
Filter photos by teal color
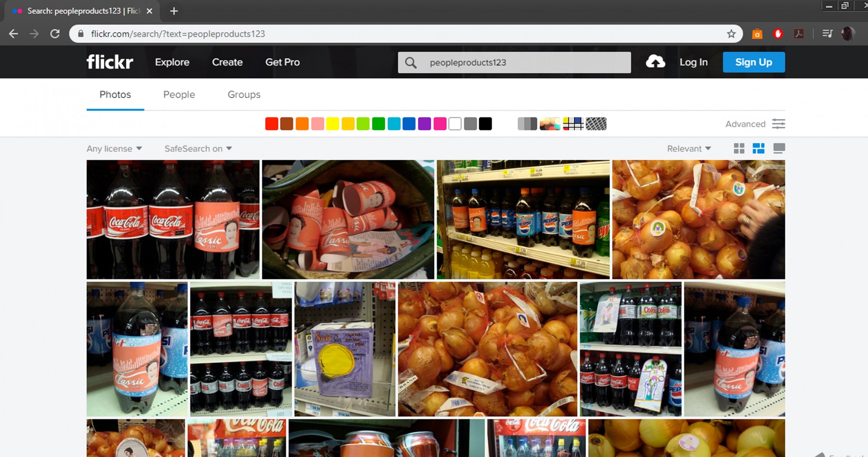click(x=394, y=124)
